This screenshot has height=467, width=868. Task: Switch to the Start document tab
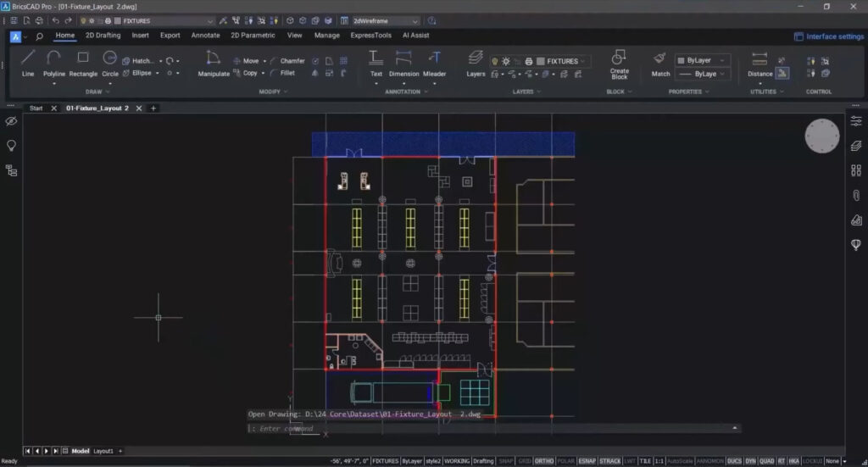tap(36, 108)
